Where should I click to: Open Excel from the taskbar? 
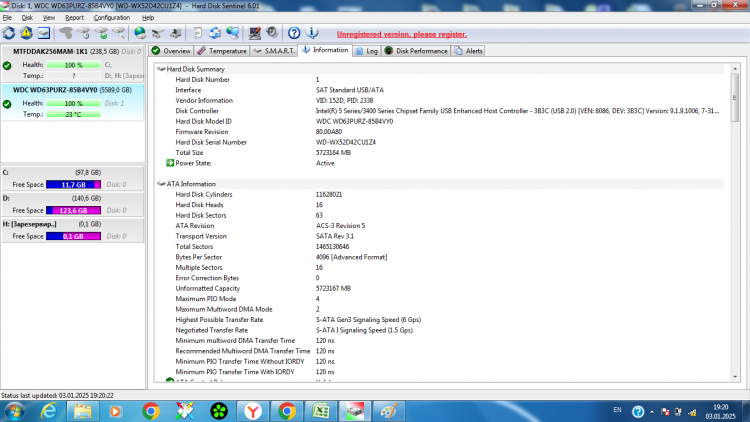[x=321, y=411]
